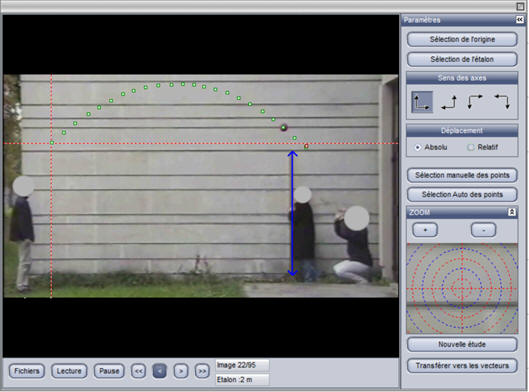Start playback with Lecture button
529x392 pixels.
click(69, 371)
